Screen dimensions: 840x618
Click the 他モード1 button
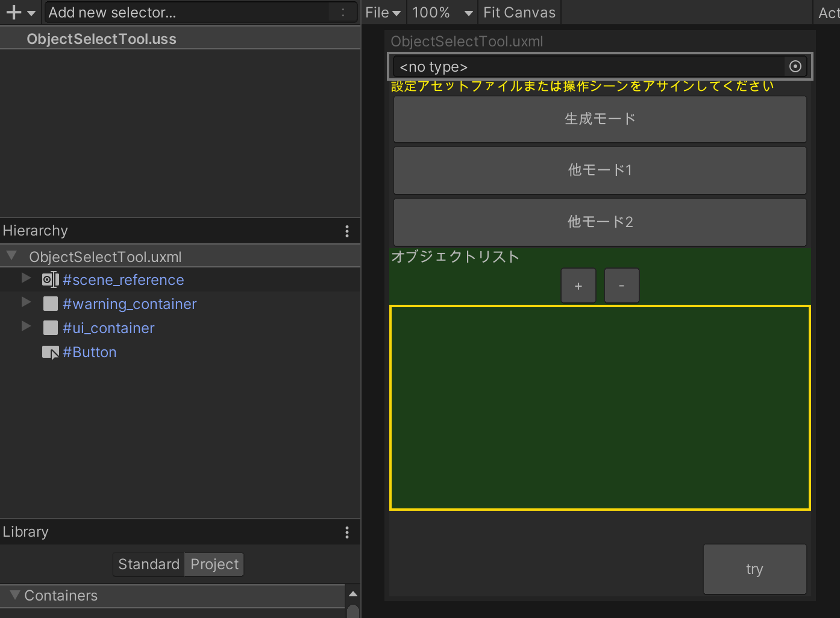pos(600,170)
